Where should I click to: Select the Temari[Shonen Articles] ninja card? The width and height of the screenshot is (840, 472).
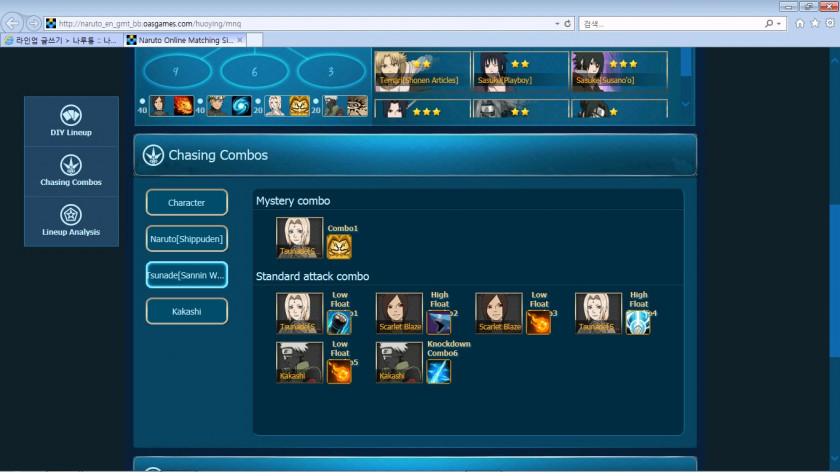click(421, 72)
